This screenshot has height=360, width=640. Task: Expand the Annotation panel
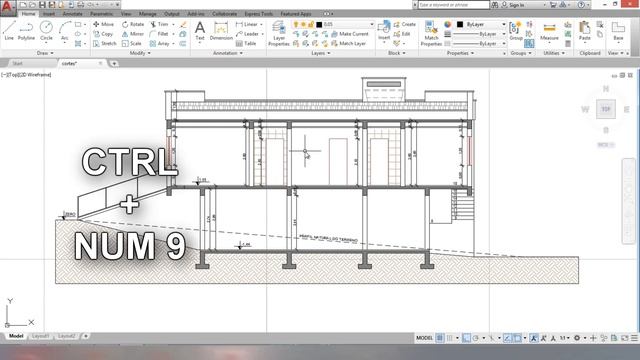click(228, 53)
